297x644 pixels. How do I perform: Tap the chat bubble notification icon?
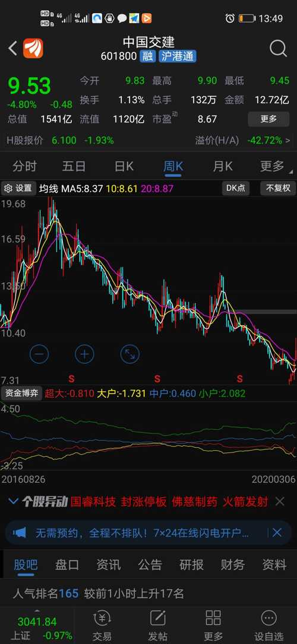coord(122,18)
